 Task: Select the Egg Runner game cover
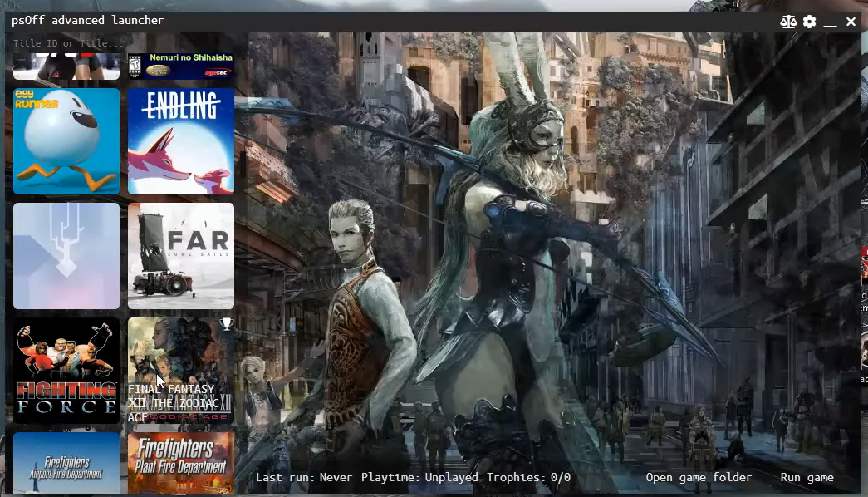point(66,141)
